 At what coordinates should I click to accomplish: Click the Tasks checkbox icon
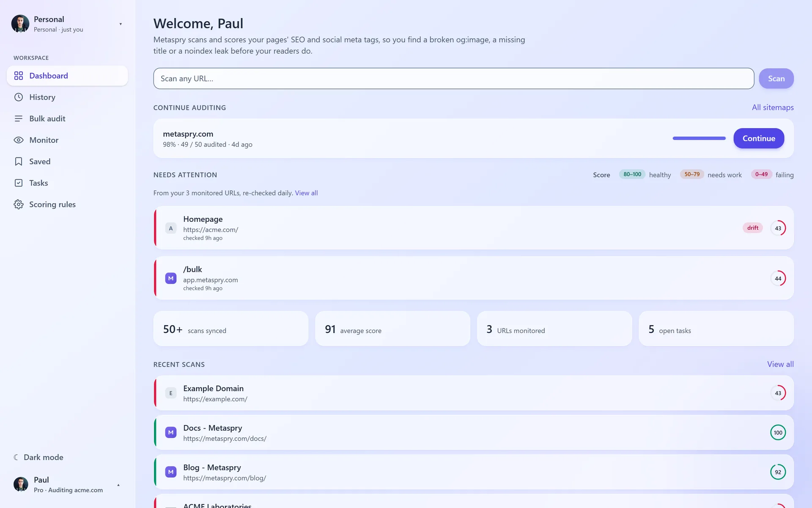click(x=19, y=183)
